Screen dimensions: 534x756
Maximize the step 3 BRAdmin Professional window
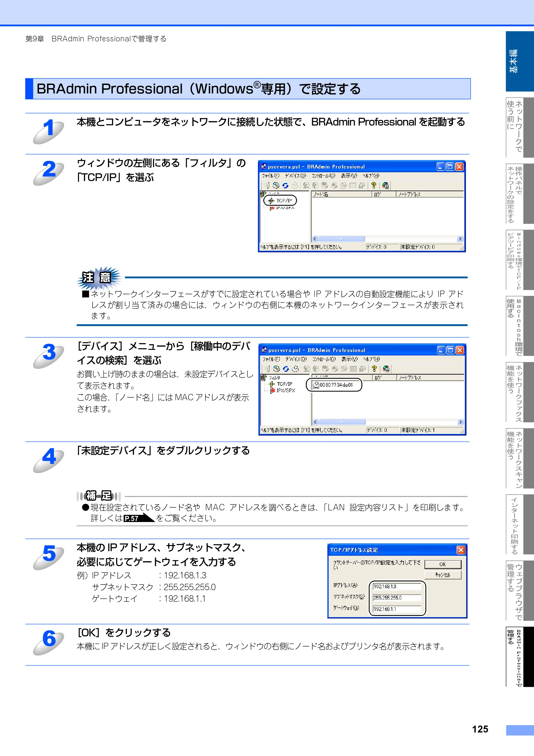[450, 350]
